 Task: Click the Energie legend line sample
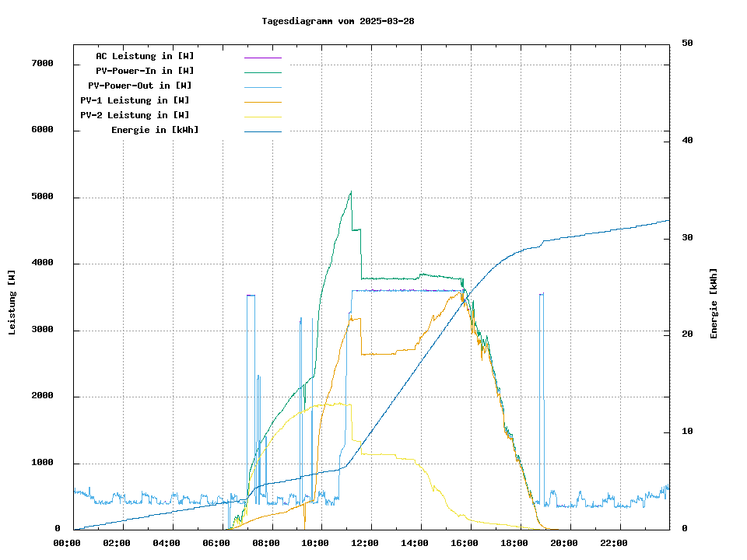[x=262, y=131]
